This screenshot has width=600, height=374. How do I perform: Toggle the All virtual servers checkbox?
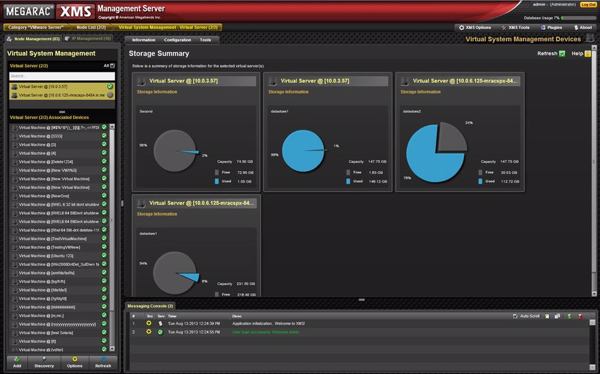click(112, 66)
